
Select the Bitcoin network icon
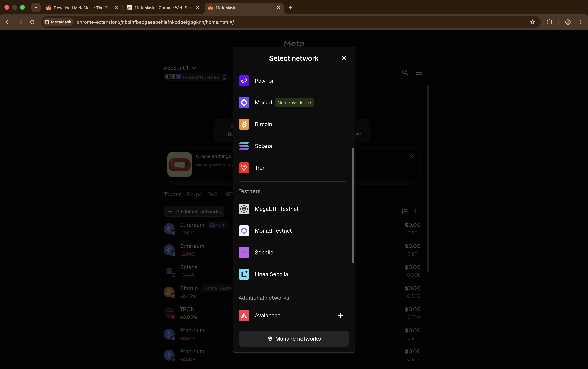tap(244, 124)
